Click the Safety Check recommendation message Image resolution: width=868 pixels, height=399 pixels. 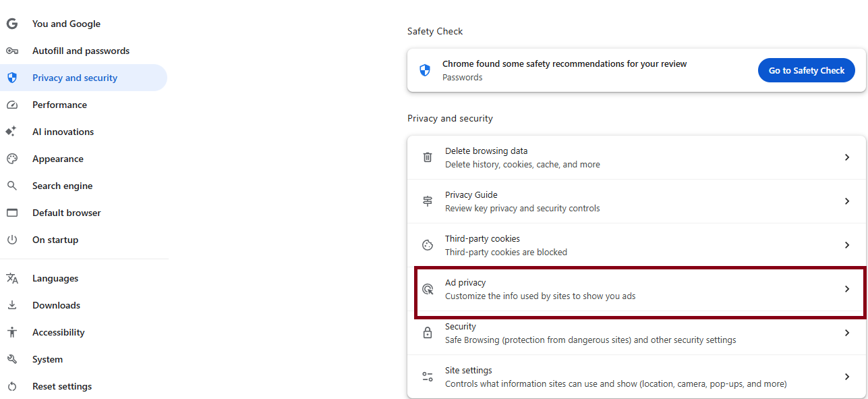564,64
